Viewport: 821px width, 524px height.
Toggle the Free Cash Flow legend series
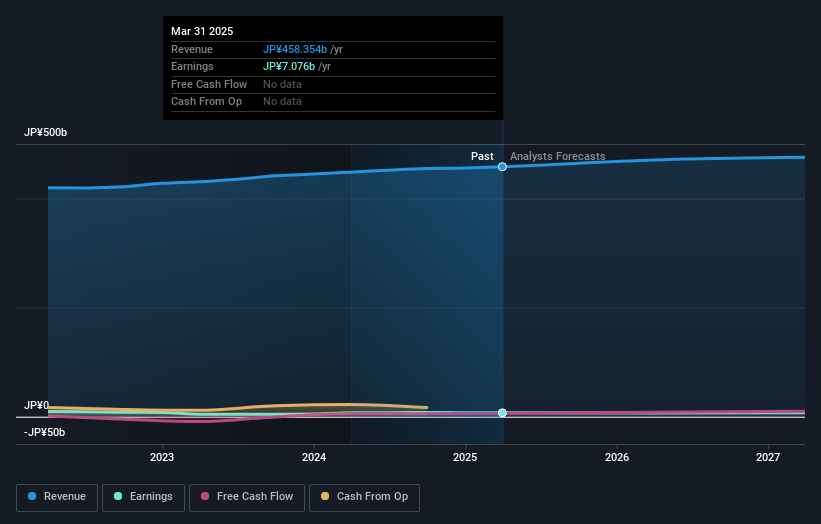point(247,497)
